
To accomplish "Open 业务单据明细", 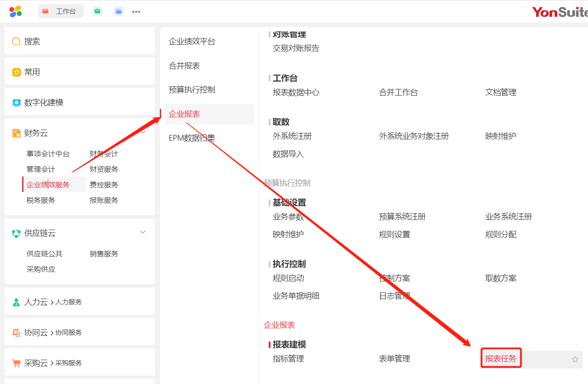I will tap(296, 296).
